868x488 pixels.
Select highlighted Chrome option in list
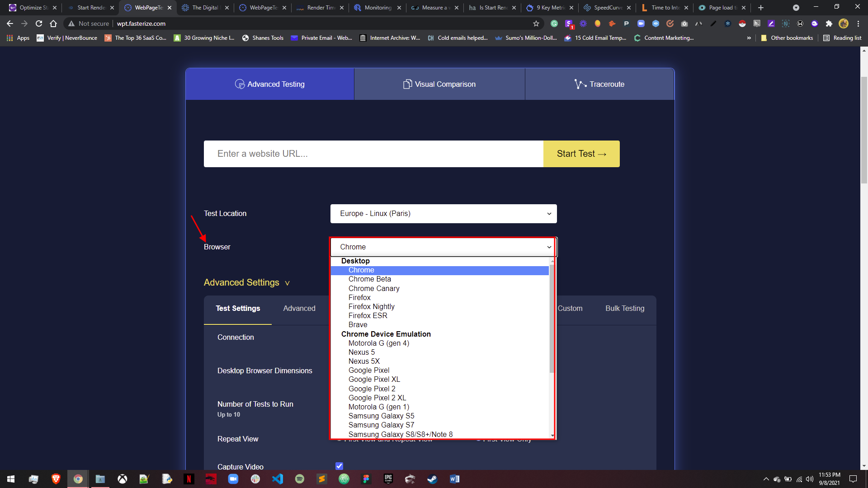click(439, 270)
